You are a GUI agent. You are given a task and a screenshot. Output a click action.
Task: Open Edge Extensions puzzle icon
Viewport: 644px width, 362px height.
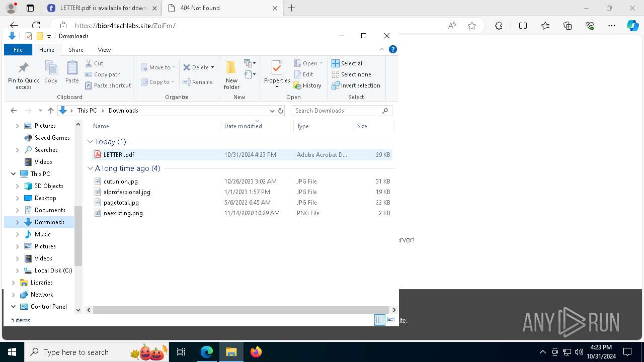tap(499, 26)
